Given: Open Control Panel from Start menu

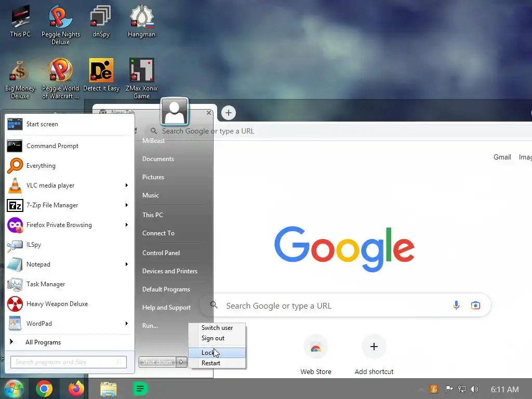Looking at the screenshot, I should [x=161, y=253].
